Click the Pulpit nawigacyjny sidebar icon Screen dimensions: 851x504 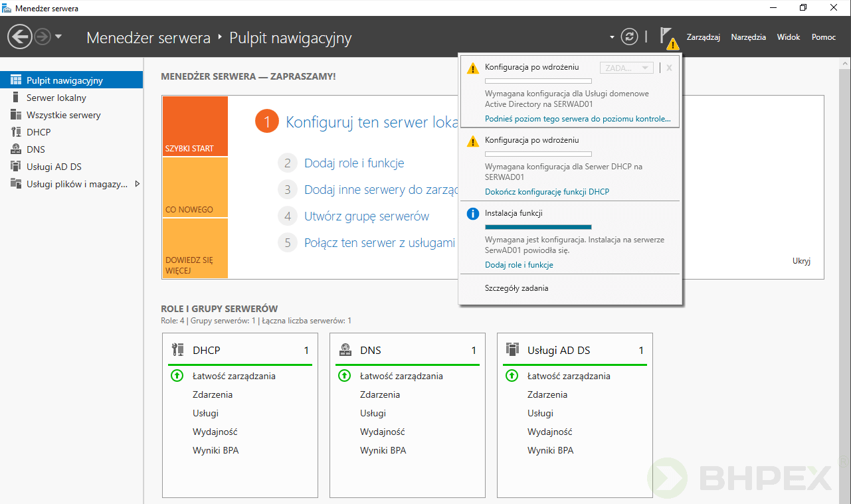click(16, 80)
